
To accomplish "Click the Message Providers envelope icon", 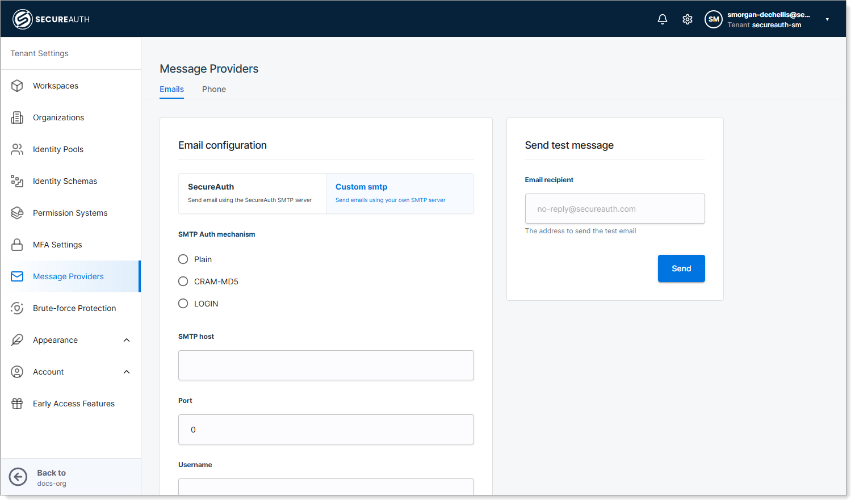I will tap(17, 276).
